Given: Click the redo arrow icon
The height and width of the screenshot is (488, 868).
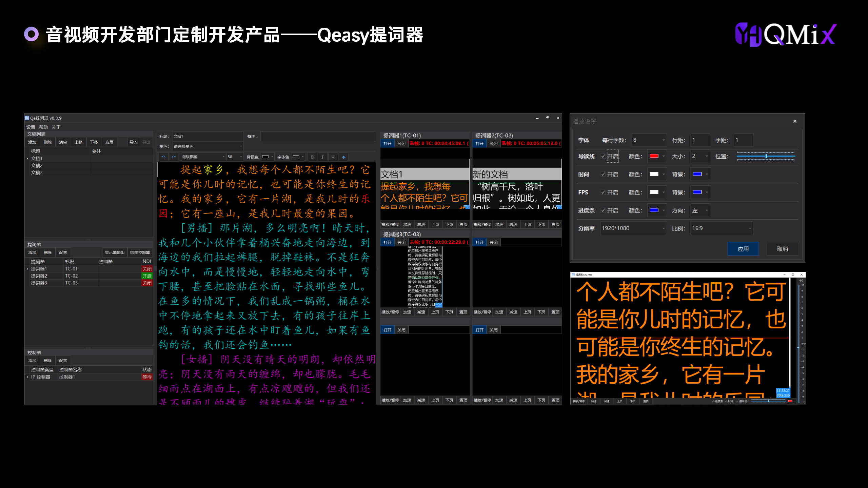Looking at the screenshot, I should [174, 157].
